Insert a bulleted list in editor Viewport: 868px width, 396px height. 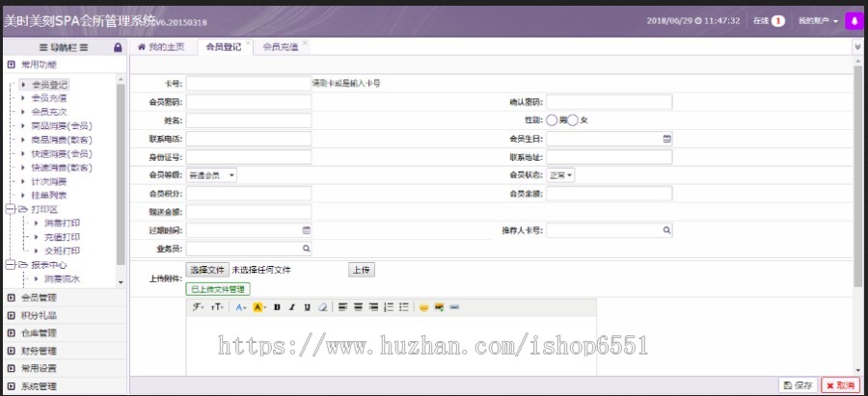coord(404,307)
